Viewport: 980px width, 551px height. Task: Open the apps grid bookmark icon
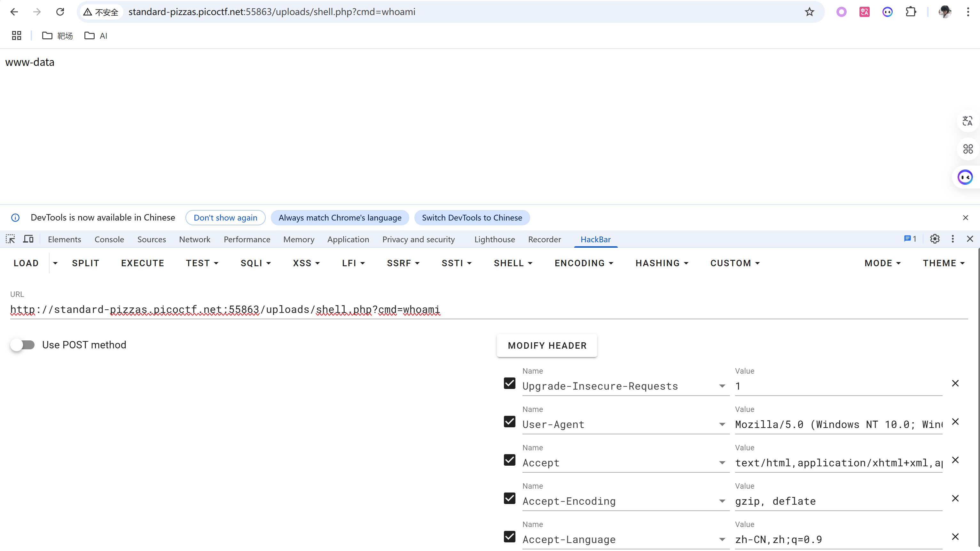pyautogui.click(x=16, y=36)
